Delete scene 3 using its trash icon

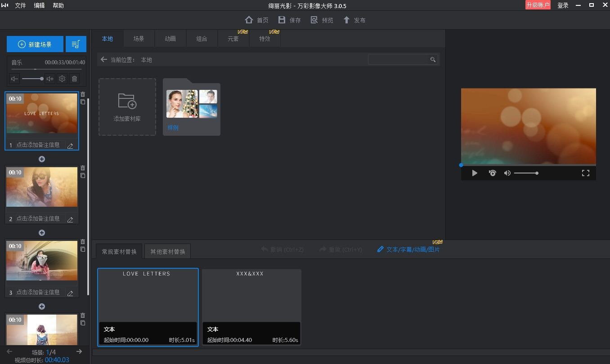83,242
